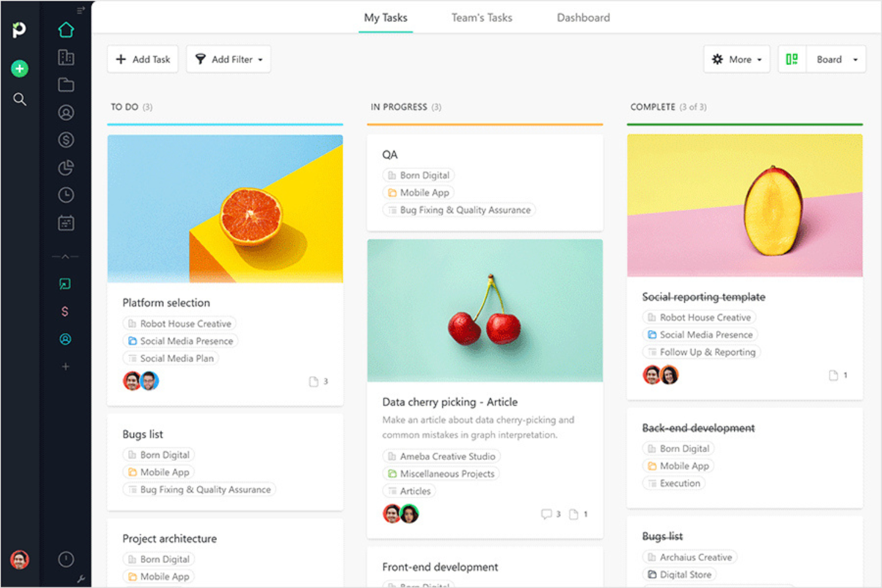
Task: Open the Time tracking clock icon
Action: tap(66, 195)
